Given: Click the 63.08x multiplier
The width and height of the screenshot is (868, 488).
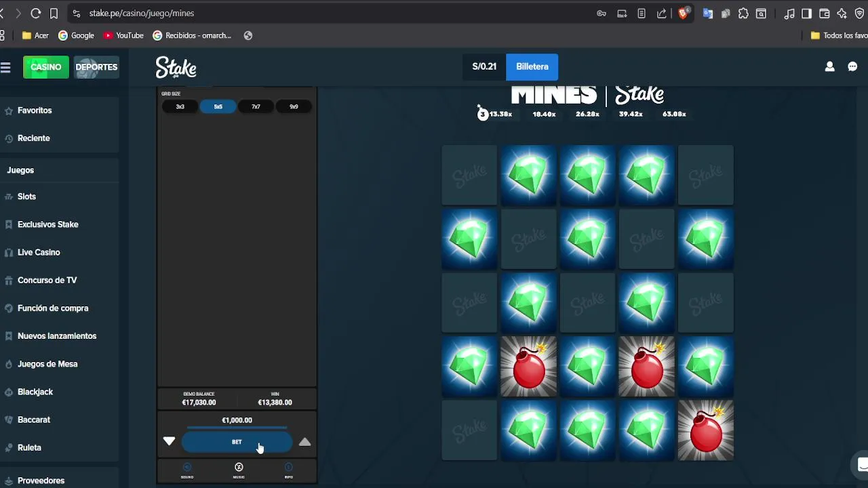Looking at the screenshot, I should pos(674,115).
